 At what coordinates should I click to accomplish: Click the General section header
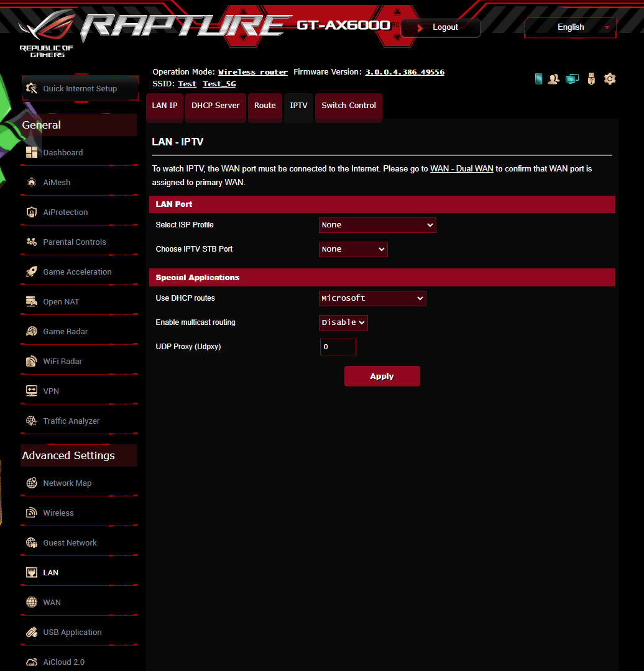pyautogui.click(x=79, y=125)
